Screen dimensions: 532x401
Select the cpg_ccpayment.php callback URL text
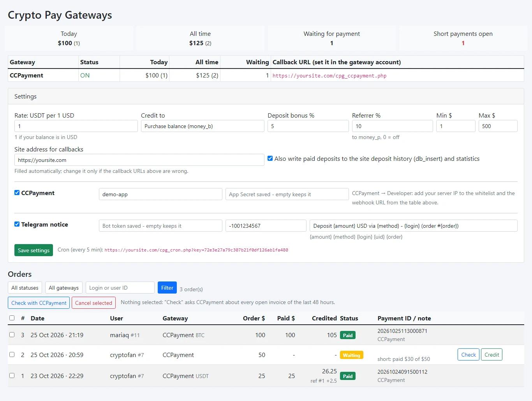click(329, 76)
